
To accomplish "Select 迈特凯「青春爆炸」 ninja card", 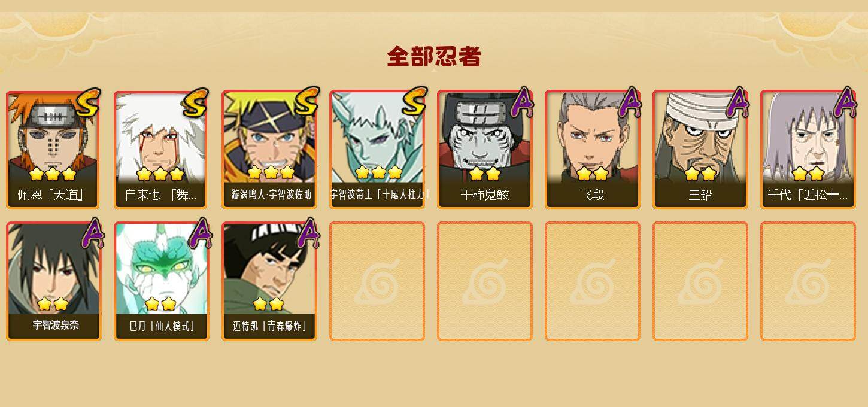I will click(269, 281).
